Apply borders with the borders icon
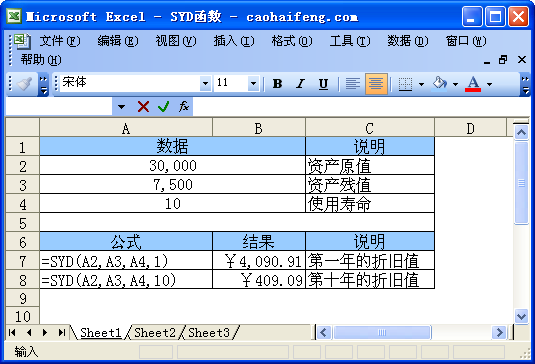Image resolution: width=535 pixels, height=364 pixels. click(405, 84)
